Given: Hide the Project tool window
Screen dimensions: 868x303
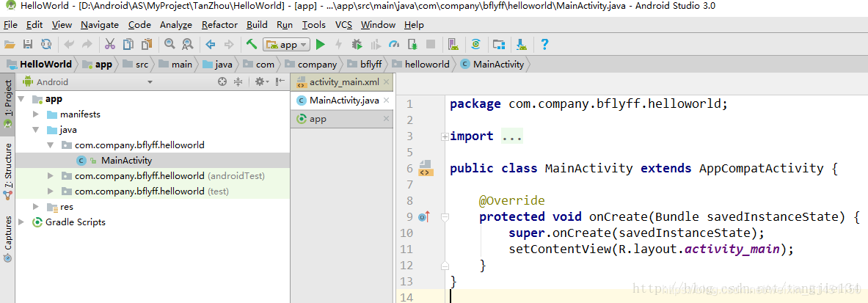Looking at the screenshot, I should point(280,82).
